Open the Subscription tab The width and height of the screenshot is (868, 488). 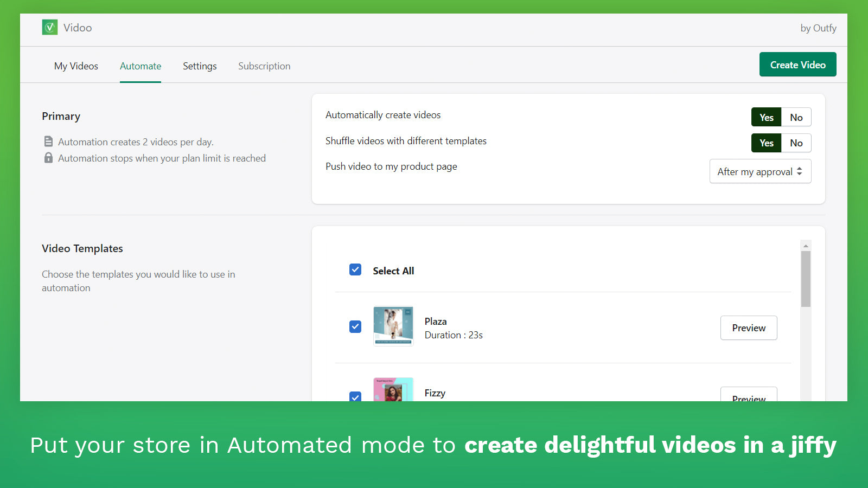(x=264, y=66)
